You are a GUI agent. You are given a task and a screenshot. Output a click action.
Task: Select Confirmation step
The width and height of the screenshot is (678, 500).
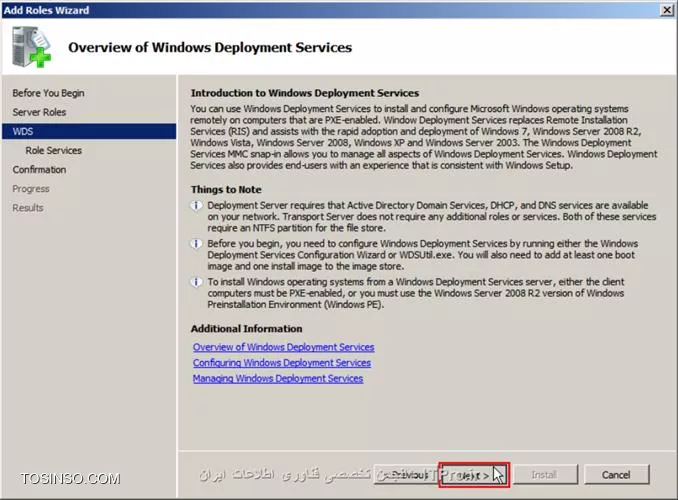coord(39,170)
